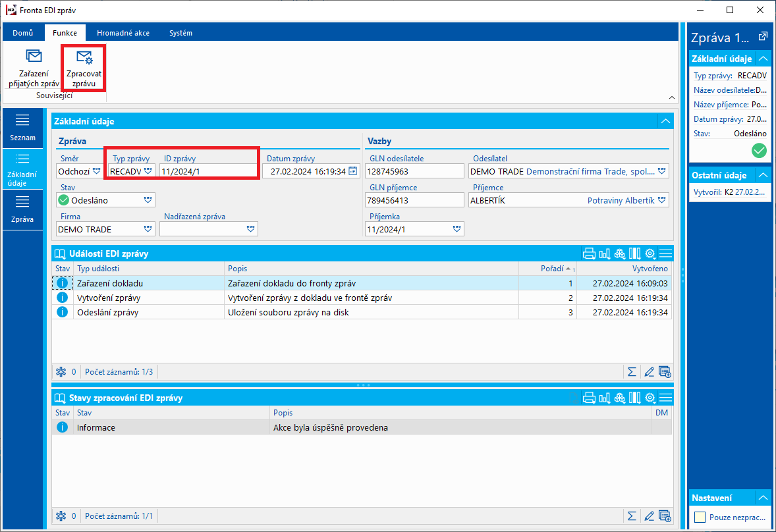Open Firma dropdown showing DEMO TRADE

click(x=148, y=229)
